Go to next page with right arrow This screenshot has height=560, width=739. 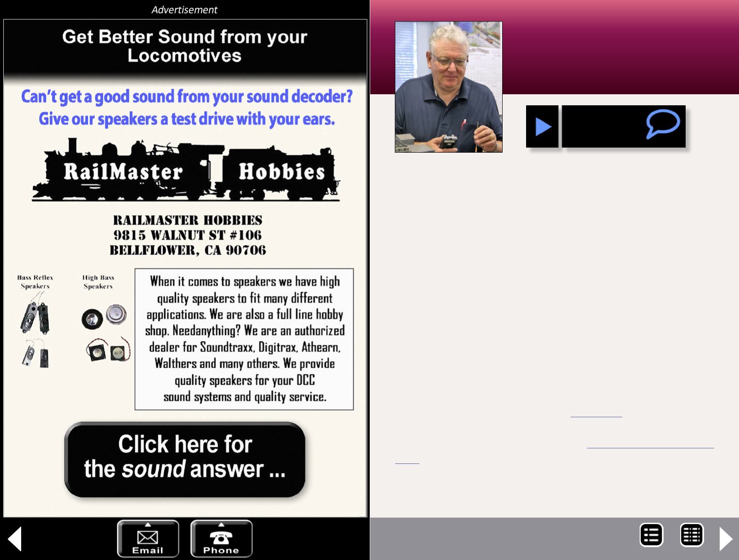[726, 538]
